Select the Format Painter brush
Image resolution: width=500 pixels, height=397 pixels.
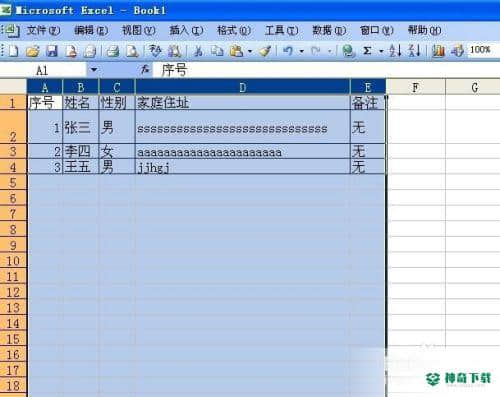pyautogui.click(x=265, y=51)
